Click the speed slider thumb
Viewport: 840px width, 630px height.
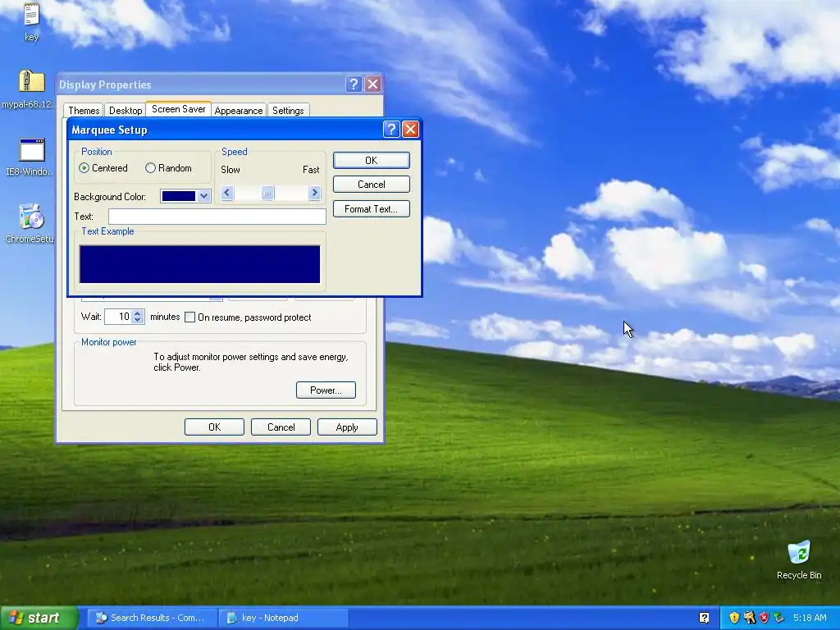point(267,193)
